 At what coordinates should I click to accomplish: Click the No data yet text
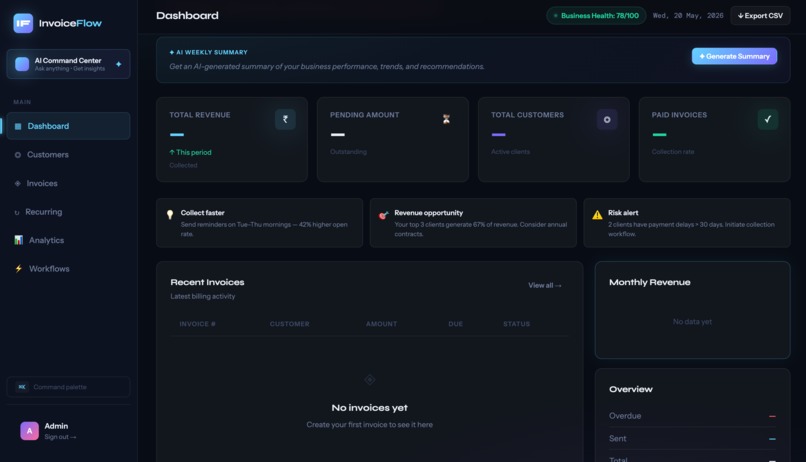[x=692, y=322]
